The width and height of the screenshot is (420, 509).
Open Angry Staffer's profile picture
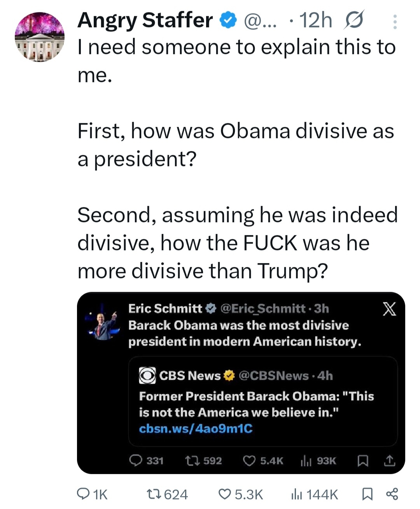pyautogui.click(x=40, y=37)
